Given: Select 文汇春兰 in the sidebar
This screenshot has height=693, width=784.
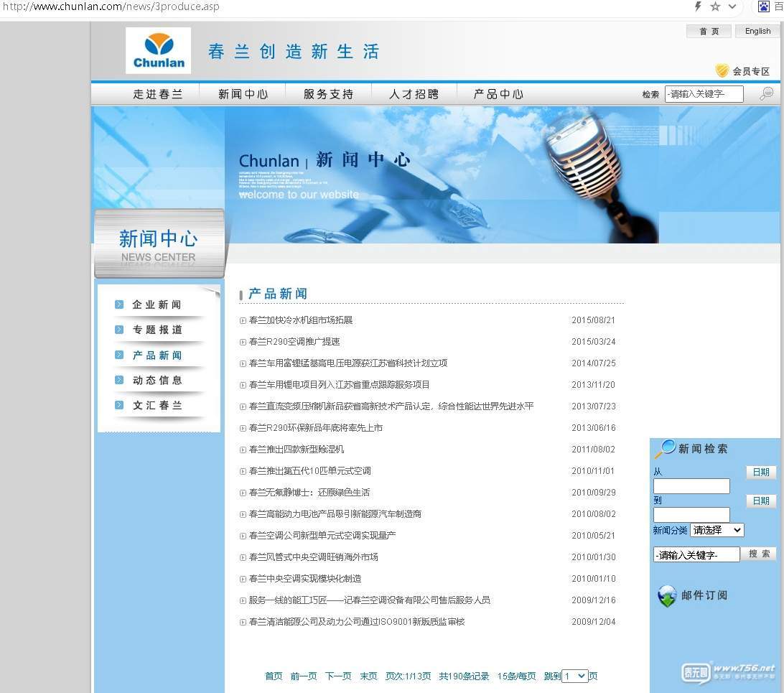Looking at the screenshot, I should point(157,405).
